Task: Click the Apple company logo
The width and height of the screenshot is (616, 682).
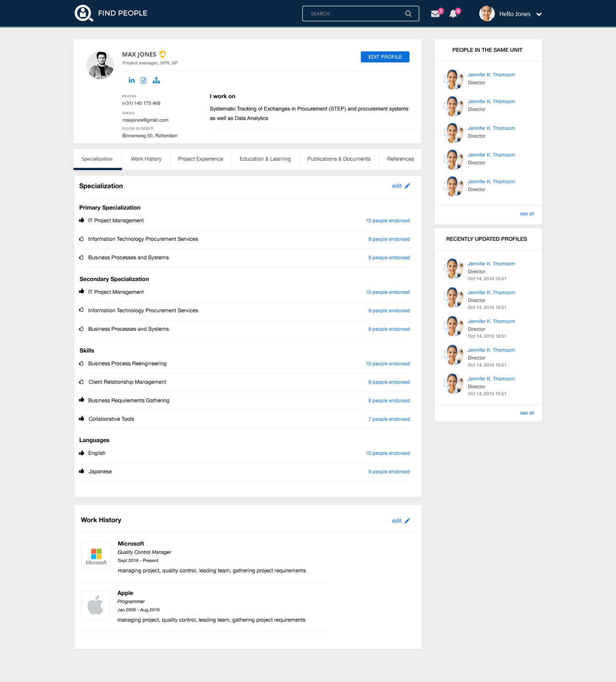Action: [95, 605]
